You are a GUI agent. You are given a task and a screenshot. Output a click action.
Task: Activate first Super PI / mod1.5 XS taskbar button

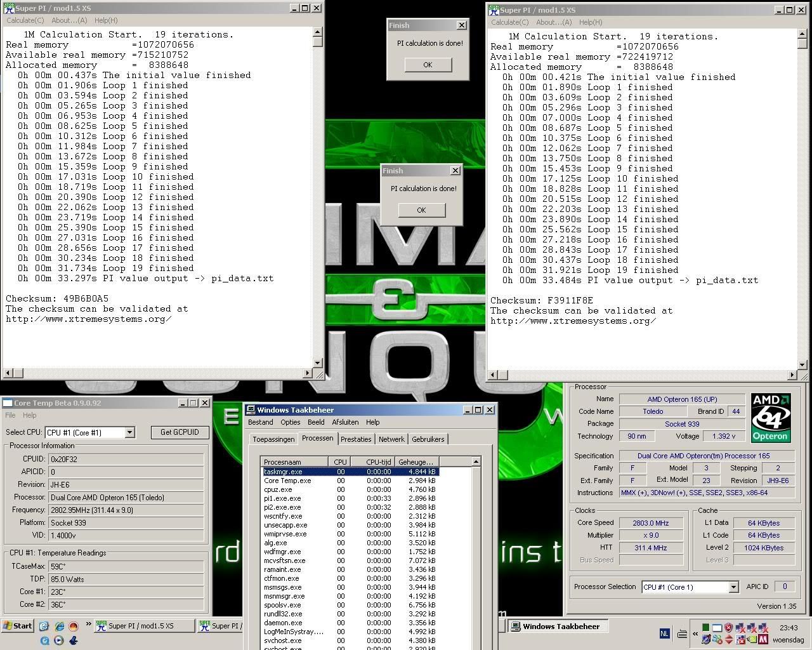tap(144, 626)
